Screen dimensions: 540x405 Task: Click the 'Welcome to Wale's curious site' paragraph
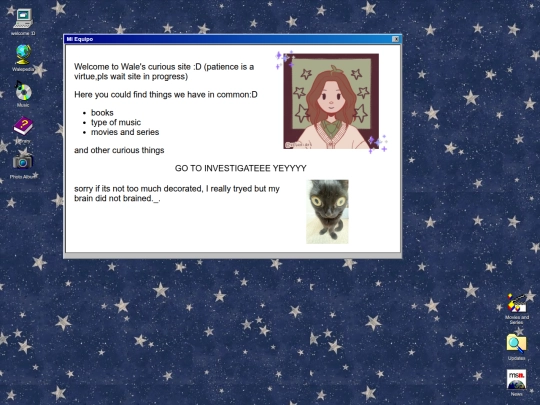(164, 71)
